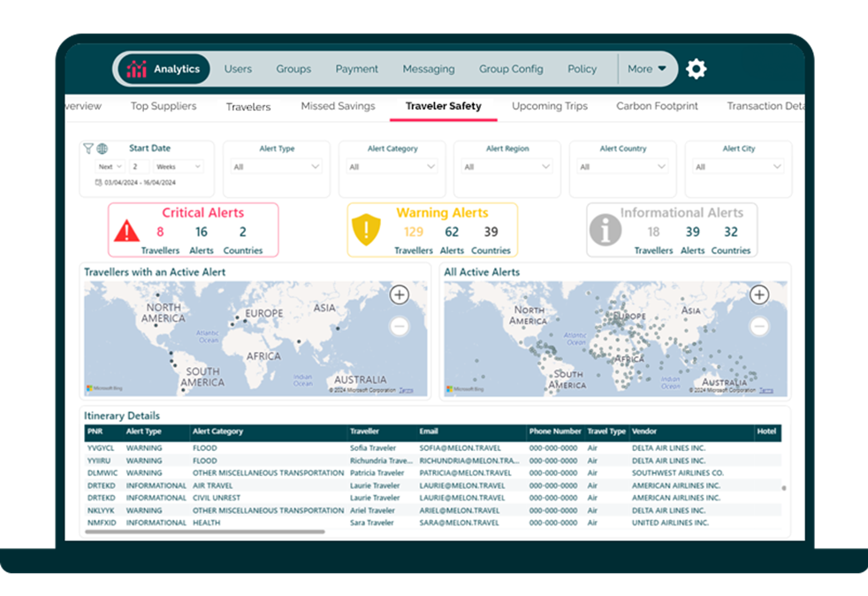Click the horizontal scrollbar under Itinerary Details

[x=205, y=532]
